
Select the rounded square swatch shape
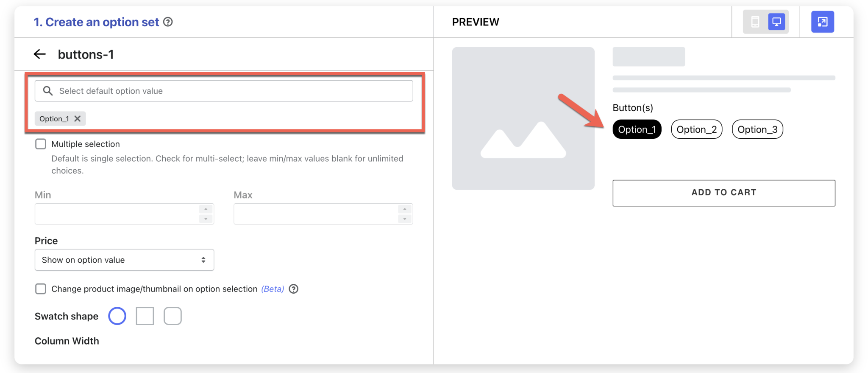point(172,316)
